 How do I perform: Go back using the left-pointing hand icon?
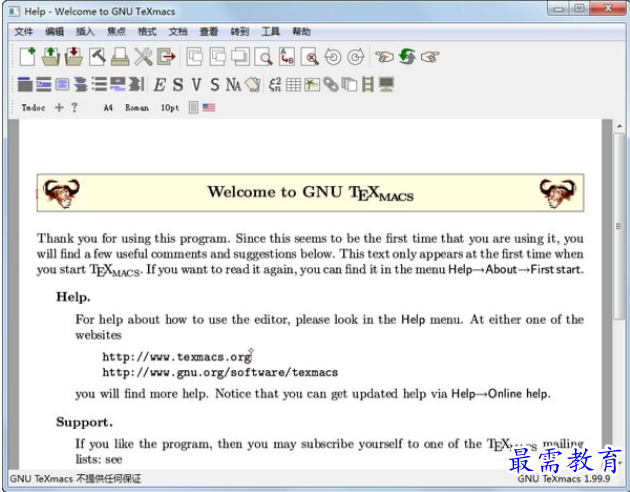pos(384,57)
